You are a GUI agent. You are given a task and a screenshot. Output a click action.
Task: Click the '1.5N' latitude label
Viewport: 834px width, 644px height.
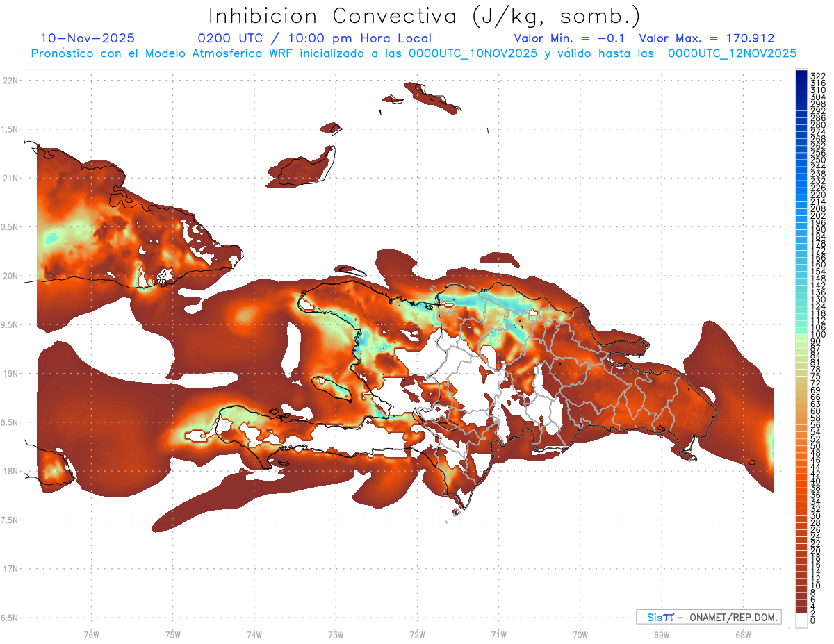(x=10, y=129)
